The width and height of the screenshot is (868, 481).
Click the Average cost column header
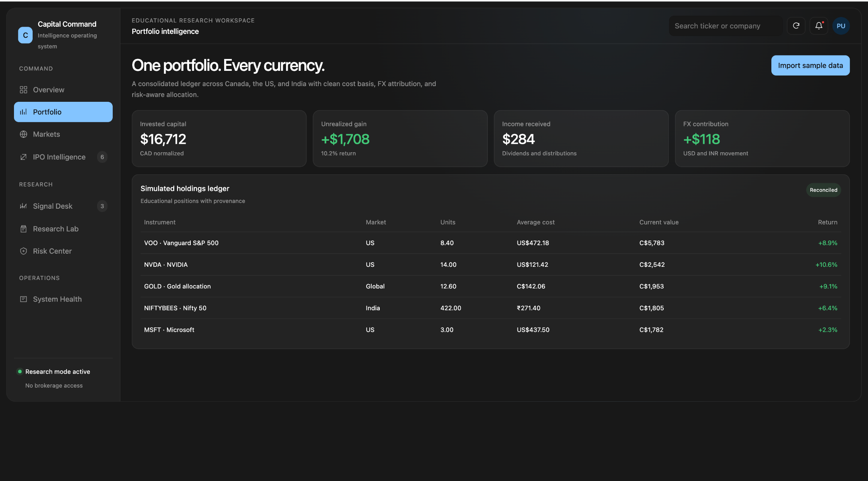(x=536, y=222)
